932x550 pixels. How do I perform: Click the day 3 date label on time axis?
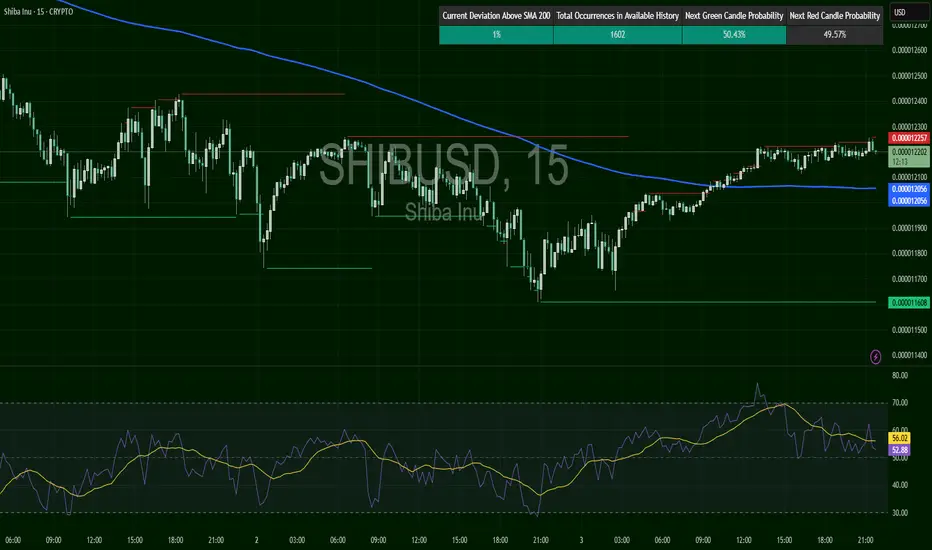click(581, 540)
